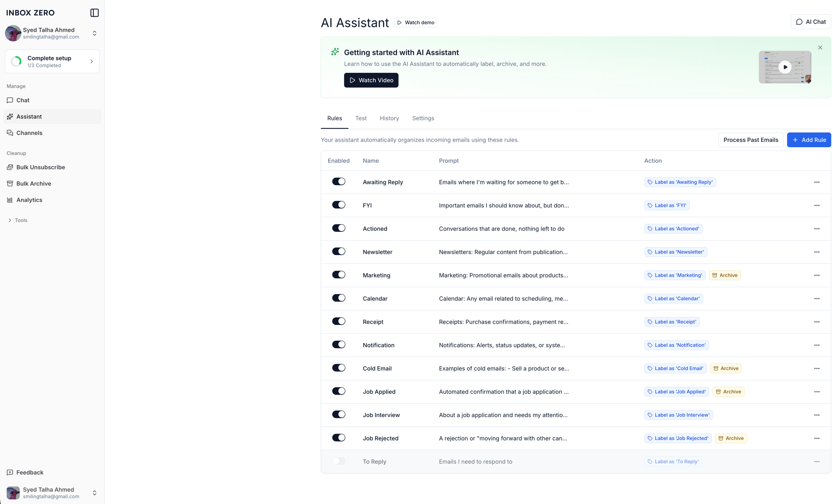Go to Bulk Unsubscribe
The height and width of the screenshot is (504, 833).
coord(52,167)
